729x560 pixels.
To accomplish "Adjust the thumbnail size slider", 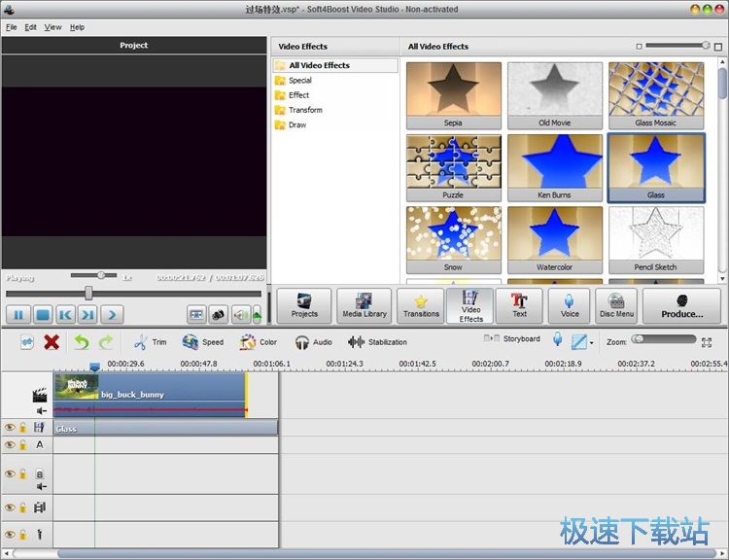I will 677,46.
